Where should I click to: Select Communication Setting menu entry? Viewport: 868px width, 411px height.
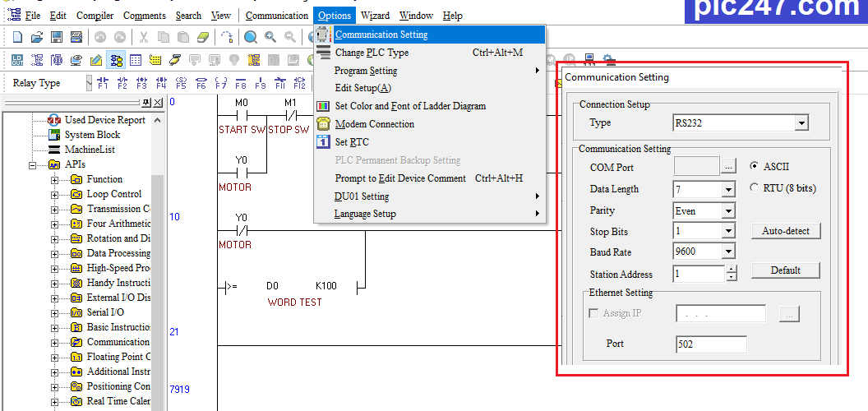430,35
